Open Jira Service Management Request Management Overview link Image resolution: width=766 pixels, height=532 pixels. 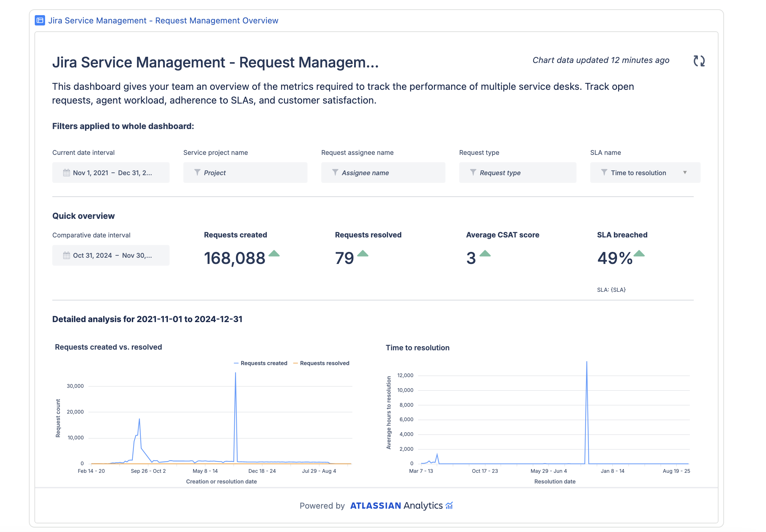163,21
